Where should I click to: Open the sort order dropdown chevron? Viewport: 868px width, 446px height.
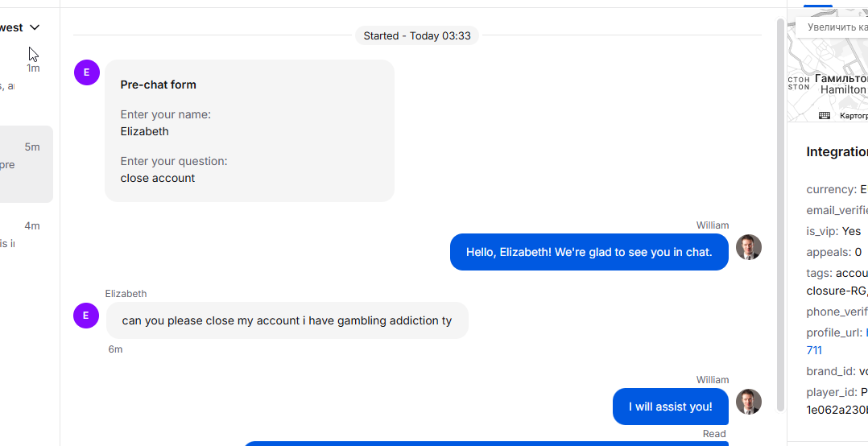click(x=35, y=27)
